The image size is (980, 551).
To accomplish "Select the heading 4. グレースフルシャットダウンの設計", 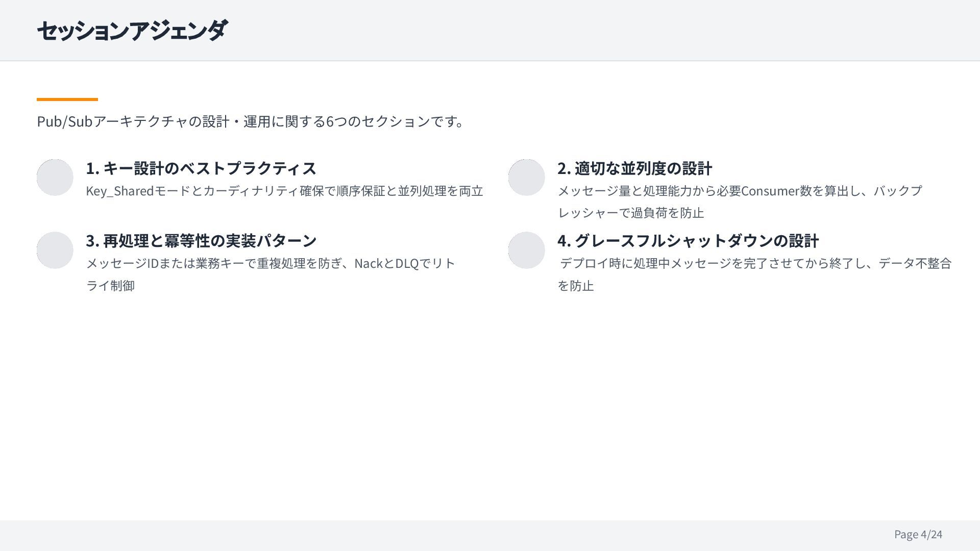I will 688,241.
